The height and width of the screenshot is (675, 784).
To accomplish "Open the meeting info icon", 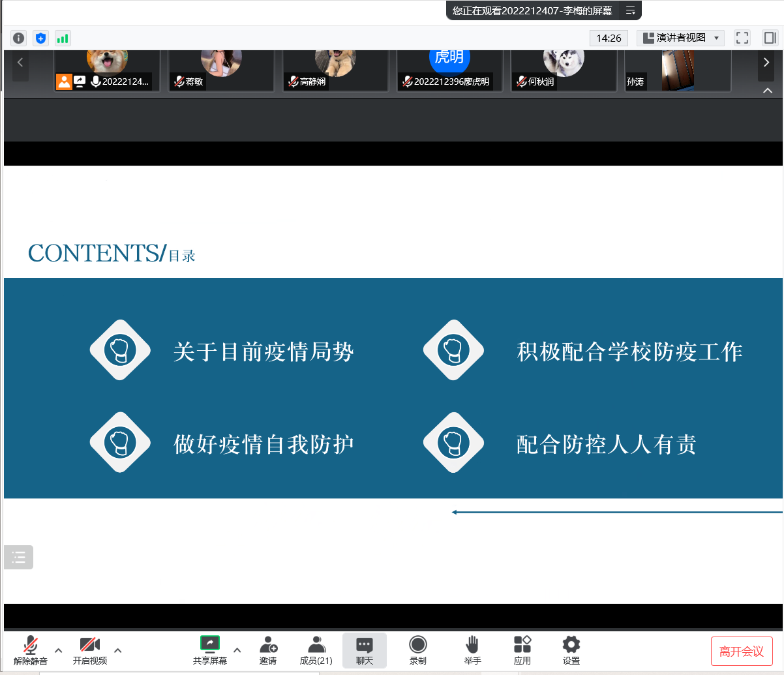I will (18, 38).
